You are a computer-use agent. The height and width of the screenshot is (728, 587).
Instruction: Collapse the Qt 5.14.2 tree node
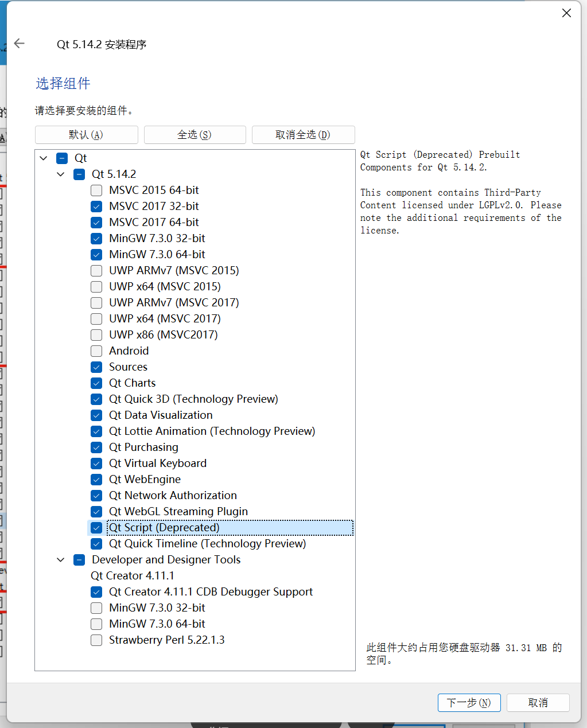(x=61, y=174)
